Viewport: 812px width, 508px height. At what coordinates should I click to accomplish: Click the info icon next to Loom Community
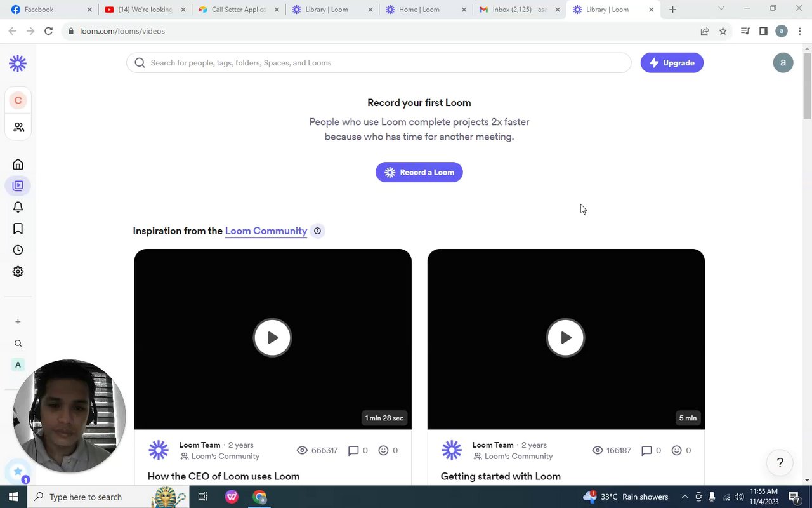[x=317, y=231]
